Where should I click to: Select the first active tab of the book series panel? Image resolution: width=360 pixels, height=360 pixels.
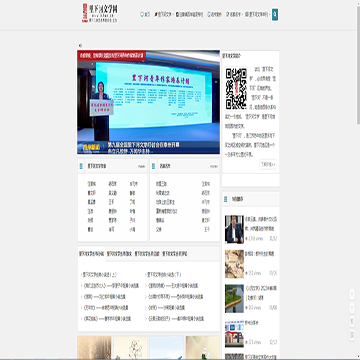[x=91, y=254]
